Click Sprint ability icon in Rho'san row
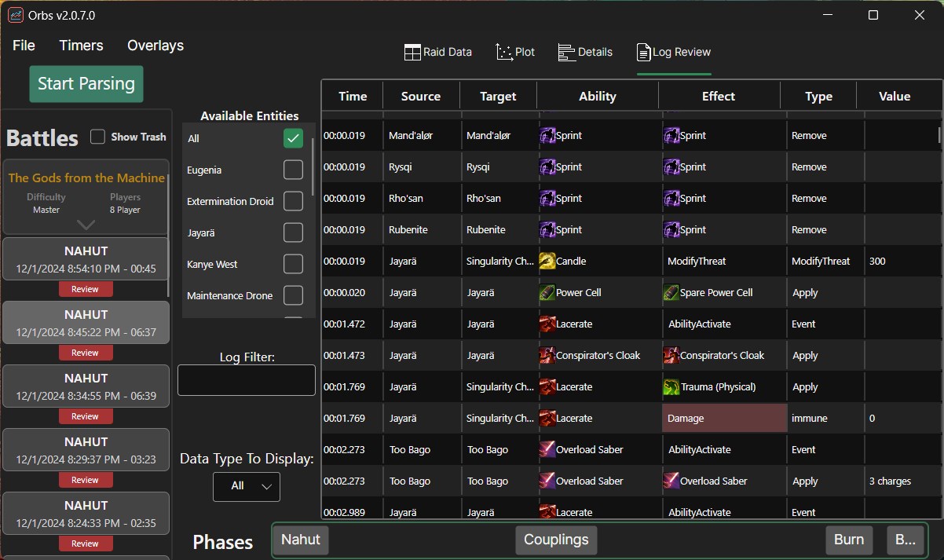 (x=547, y=199)
